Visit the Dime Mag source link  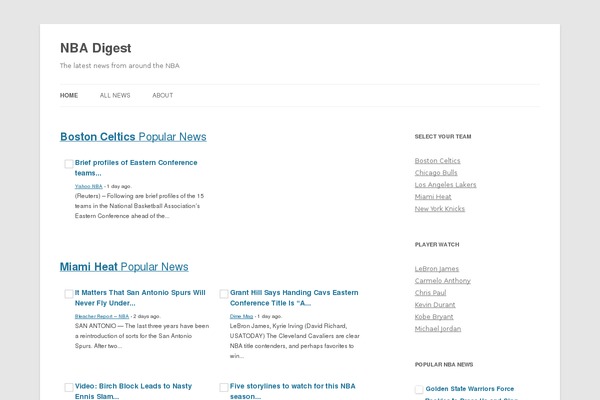[241, 317]
